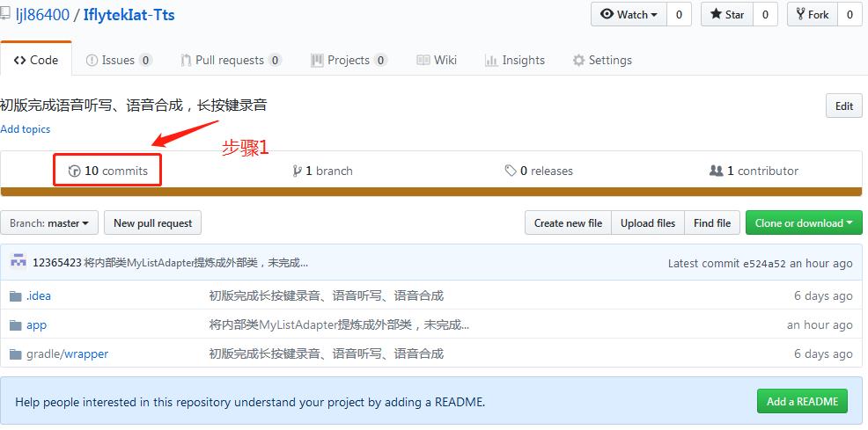Open the .idea row commit message
Viewport: 868px width, 430px height.
pyautogui.click(x=326, y=295)
